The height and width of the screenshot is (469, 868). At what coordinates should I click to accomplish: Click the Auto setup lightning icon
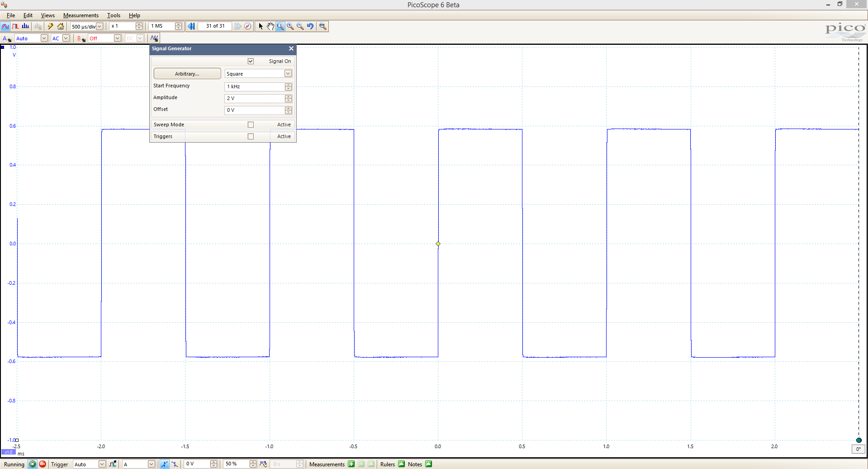coord(50,26)
